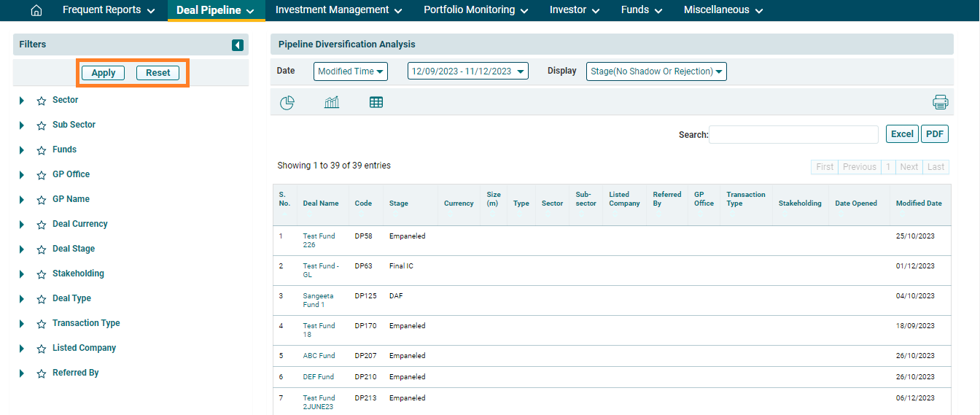
Task: Open the Modified Time dropdown
Action: (351, 71)
